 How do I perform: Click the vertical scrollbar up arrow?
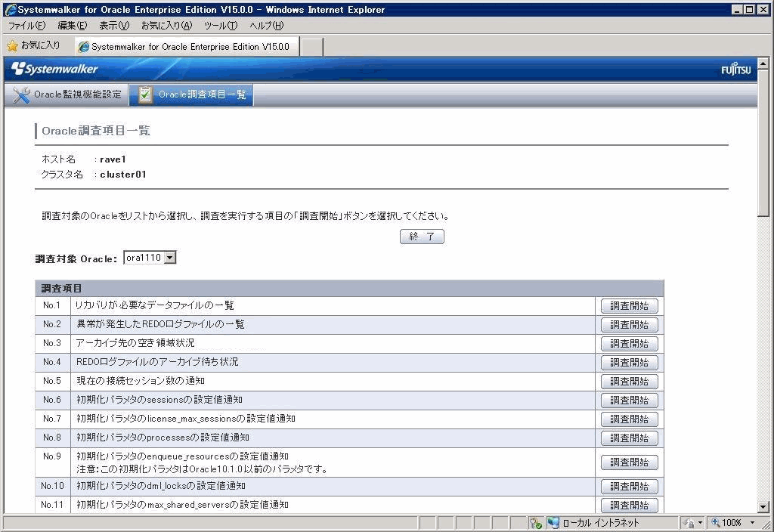[x=763, y=63]
